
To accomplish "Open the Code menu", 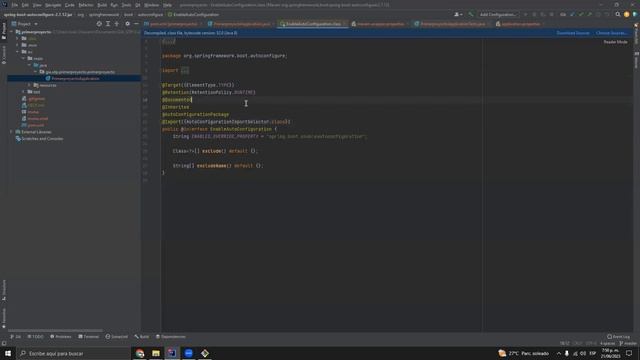I will point(70,5).
